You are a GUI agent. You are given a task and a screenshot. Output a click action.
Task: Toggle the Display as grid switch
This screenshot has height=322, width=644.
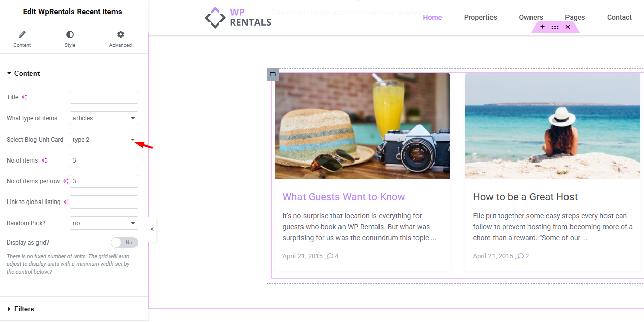[x=124, y=243]
